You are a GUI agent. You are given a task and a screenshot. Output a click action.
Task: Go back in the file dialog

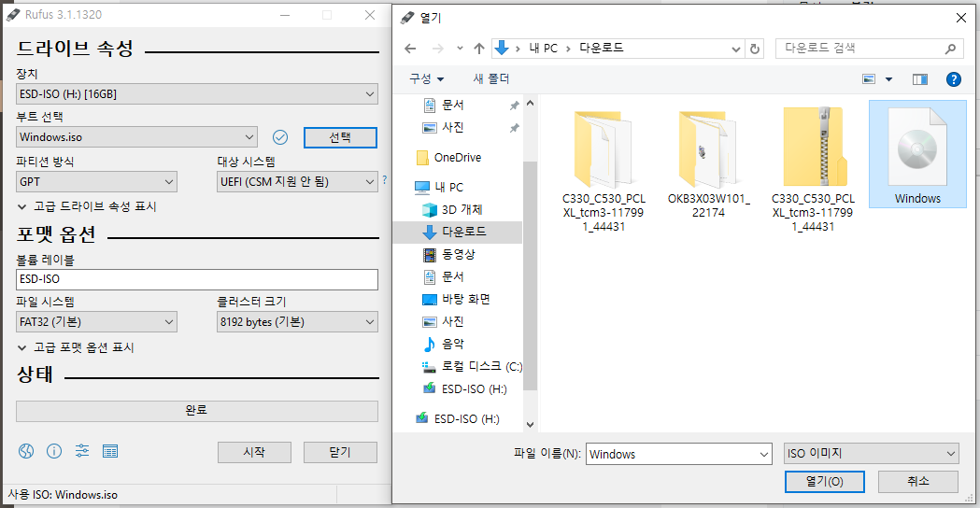(410, 49)
